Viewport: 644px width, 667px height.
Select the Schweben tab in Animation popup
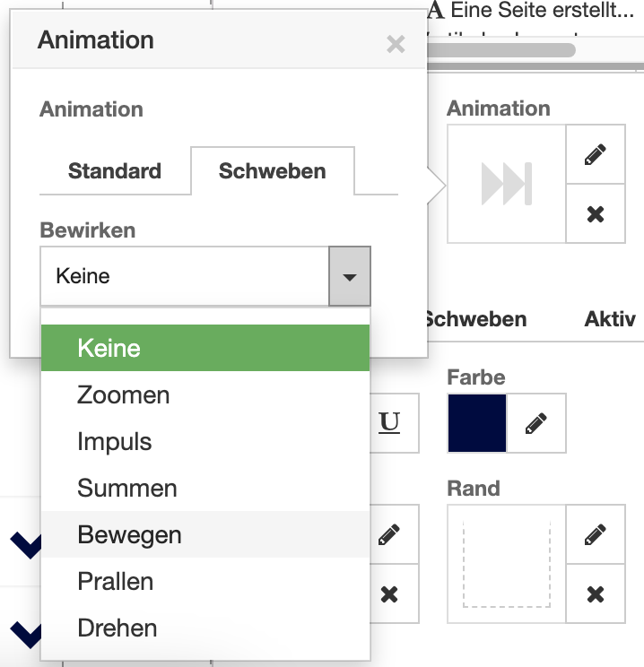(x=272, y=171)
